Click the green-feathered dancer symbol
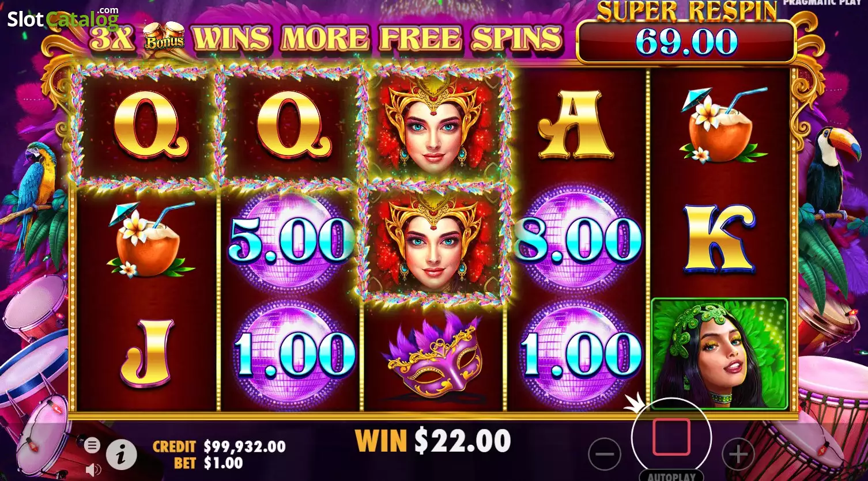This screenshot has width=868, height=481. 719,354
